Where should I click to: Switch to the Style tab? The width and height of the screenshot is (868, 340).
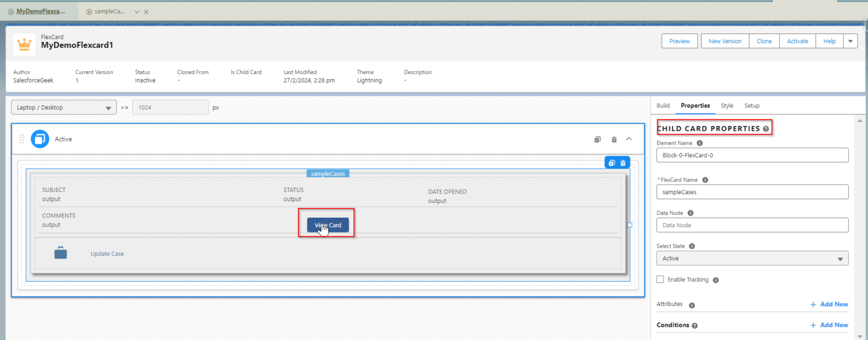point(727,106)
